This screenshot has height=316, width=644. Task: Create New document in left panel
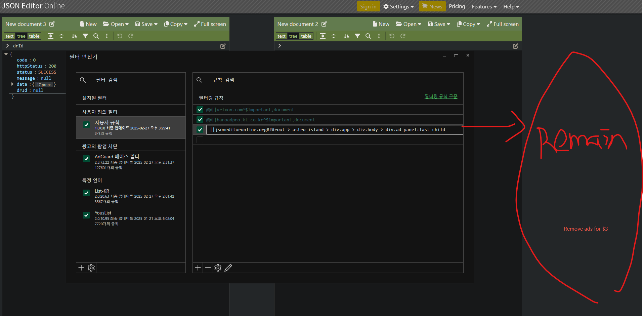click(88, 24)
